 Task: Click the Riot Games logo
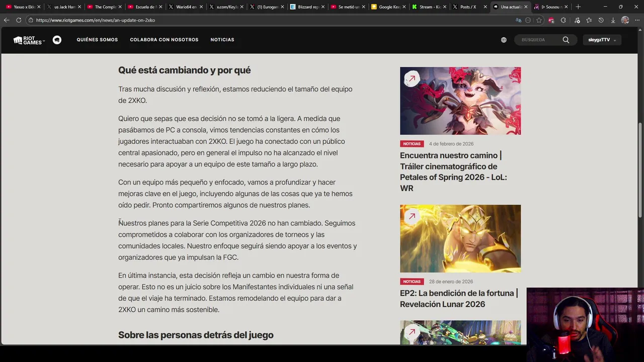click(x=27, y=40)
